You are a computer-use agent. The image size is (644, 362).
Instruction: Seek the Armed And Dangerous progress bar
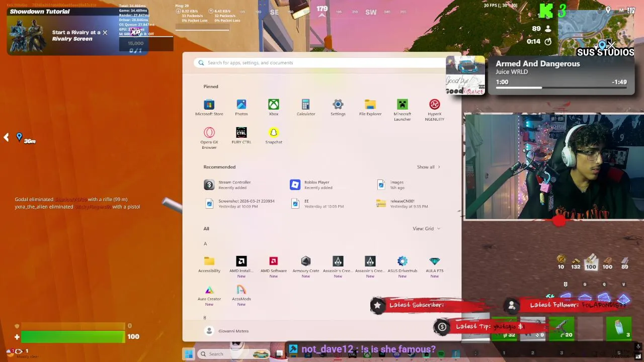[x=561, y=88]
